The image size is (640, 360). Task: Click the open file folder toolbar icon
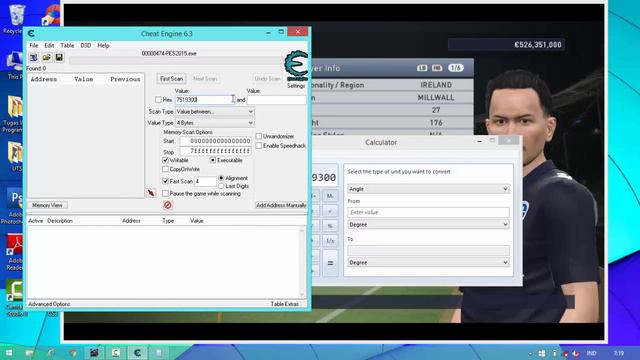47,58
